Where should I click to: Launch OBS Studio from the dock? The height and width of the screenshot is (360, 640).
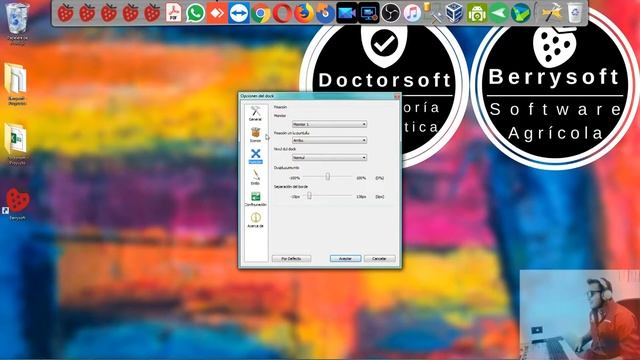(x=391, y=13)
